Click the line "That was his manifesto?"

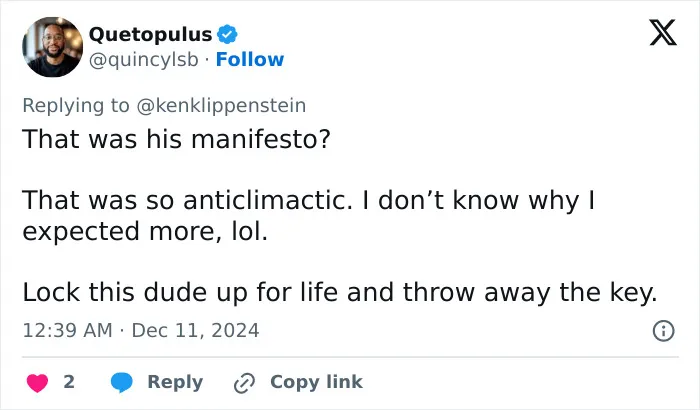[176, 139]
